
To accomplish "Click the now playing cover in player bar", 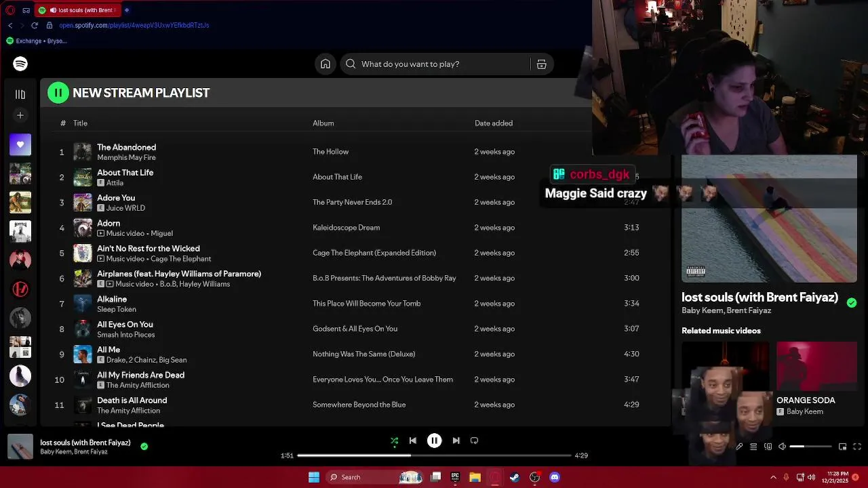I will click(x=20, y=447).
